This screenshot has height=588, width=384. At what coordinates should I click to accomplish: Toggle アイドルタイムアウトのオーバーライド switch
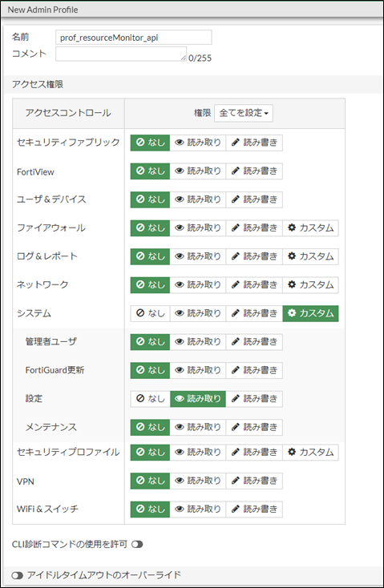point(18,575)
